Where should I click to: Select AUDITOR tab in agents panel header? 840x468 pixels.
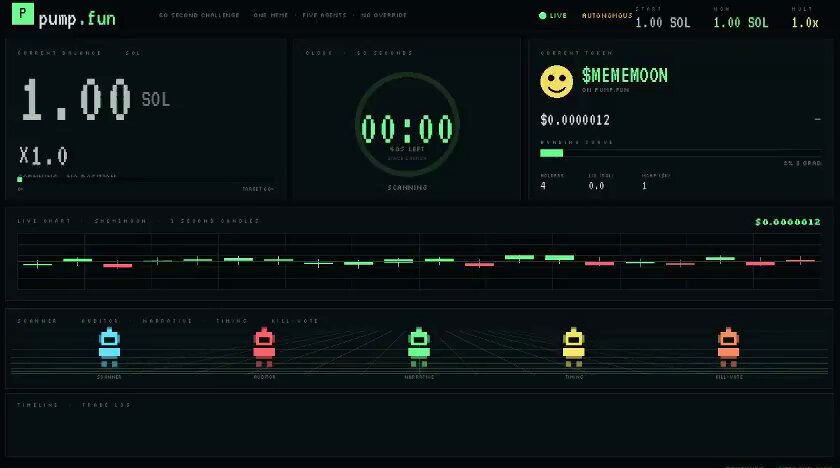[x=100, y=321]
